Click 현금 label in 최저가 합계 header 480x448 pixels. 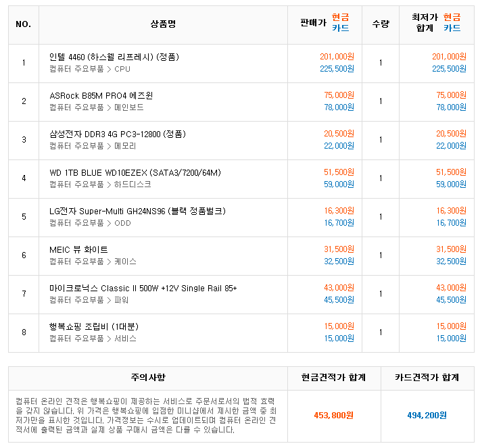point(452,17)
